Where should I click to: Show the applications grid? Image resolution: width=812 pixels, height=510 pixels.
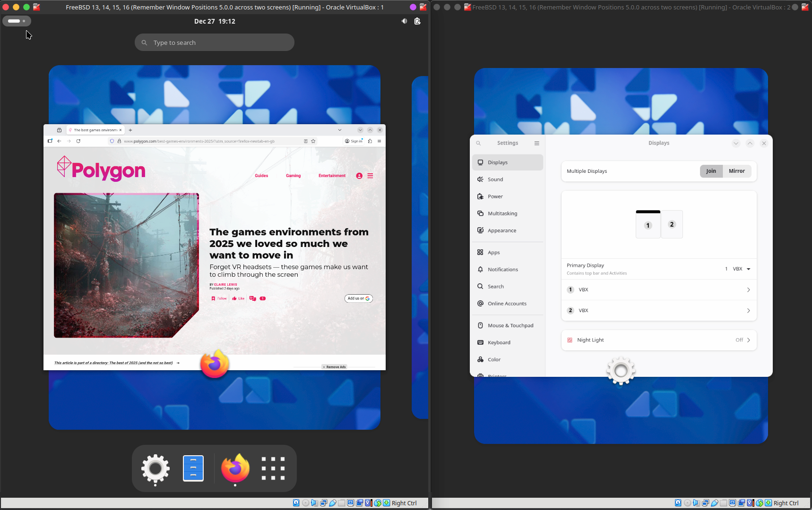273,468
